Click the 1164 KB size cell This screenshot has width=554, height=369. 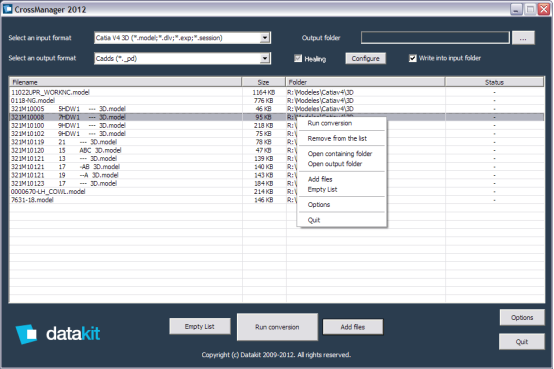coord(264,92)
